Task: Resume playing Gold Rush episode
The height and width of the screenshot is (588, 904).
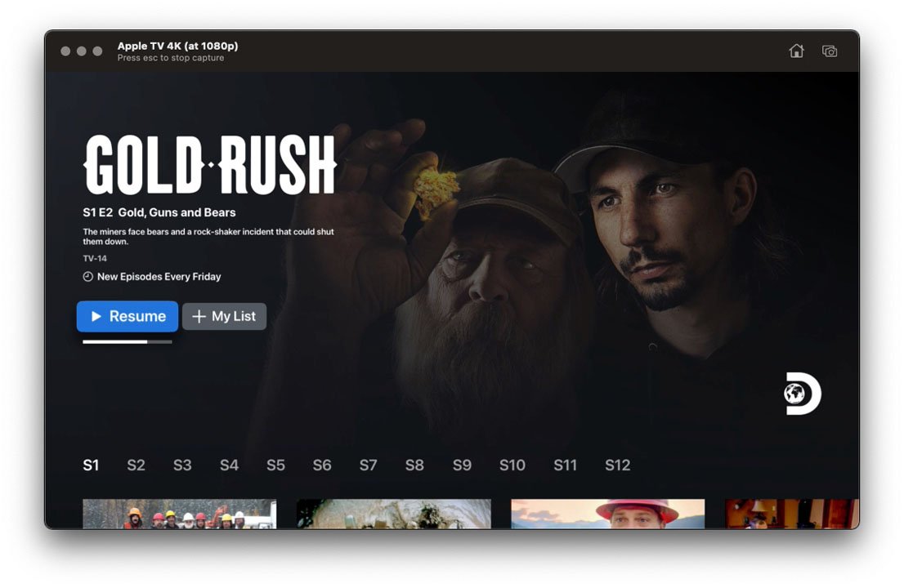Action: (128, 316)
